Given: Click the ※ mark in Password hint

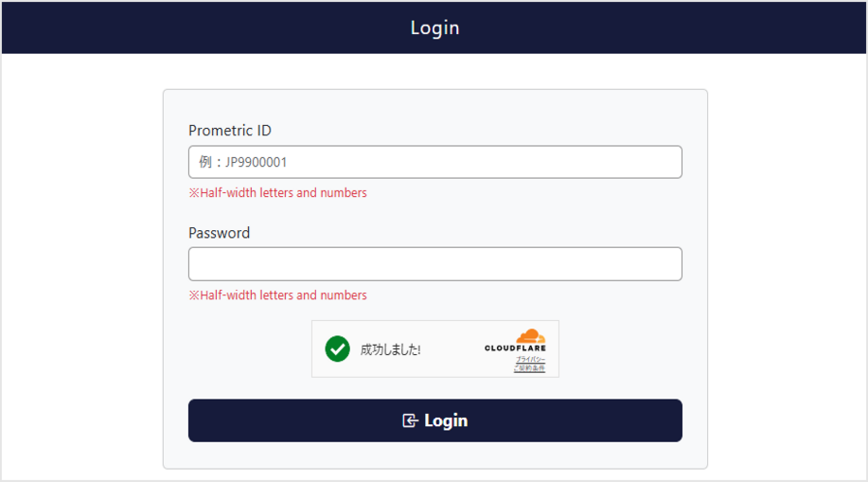Looking at the screenshot, I should tap(194, 295).
